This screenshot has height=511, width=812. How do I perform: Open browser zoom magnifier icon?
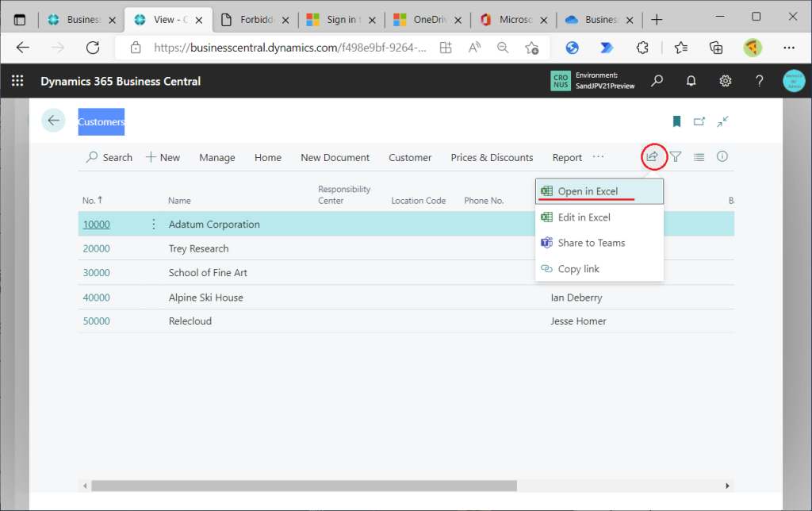pos(502,48)
